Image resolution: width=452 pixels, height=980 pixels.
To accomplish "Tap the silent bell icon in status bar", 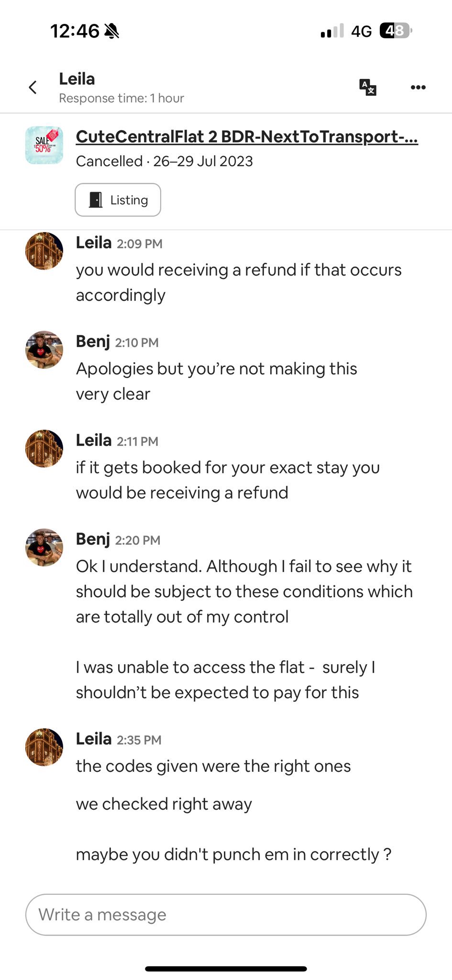I will pyautogui.click(x=111, y=31).
